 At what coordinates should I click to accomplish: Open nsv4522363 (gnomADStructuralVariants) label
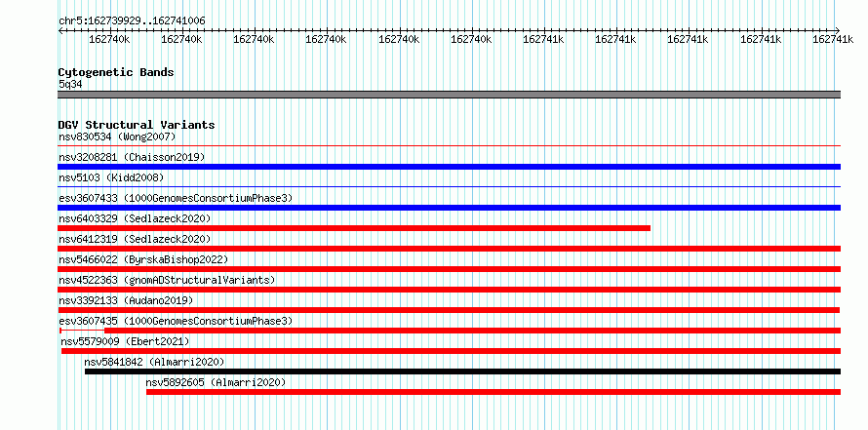(167, 280)
